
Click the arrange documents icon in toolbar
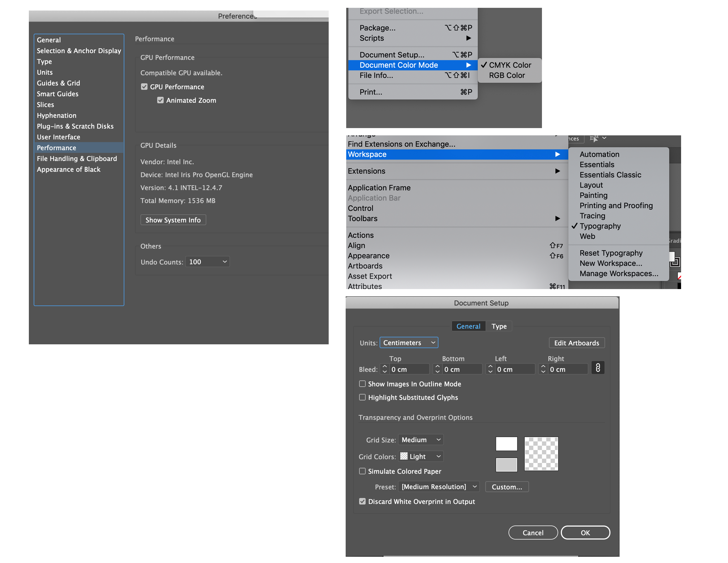[594, 138]
